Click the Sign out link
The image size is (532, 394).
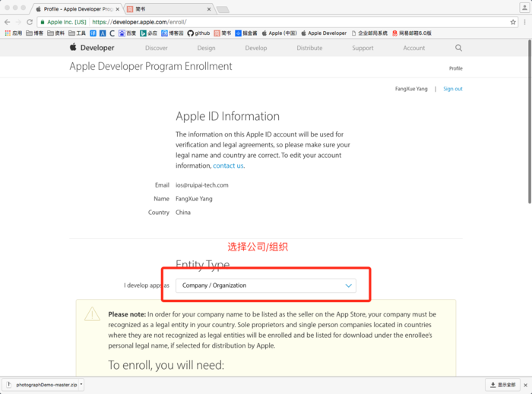pyautogui.click(x=453, y=89)
